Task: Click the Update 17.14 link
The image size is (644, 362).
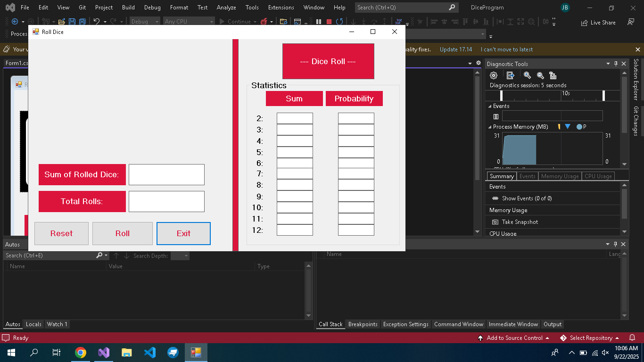Action: coord(456,49)
